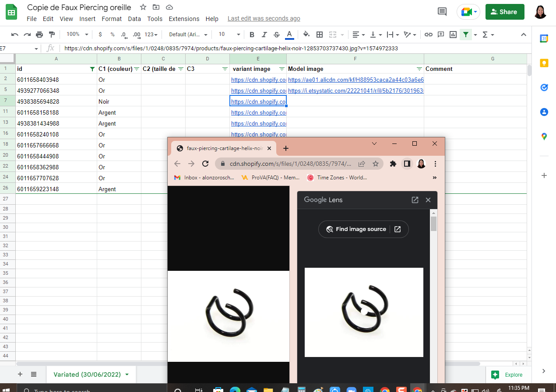Toggle bold formatting

(x=252, y=35)
